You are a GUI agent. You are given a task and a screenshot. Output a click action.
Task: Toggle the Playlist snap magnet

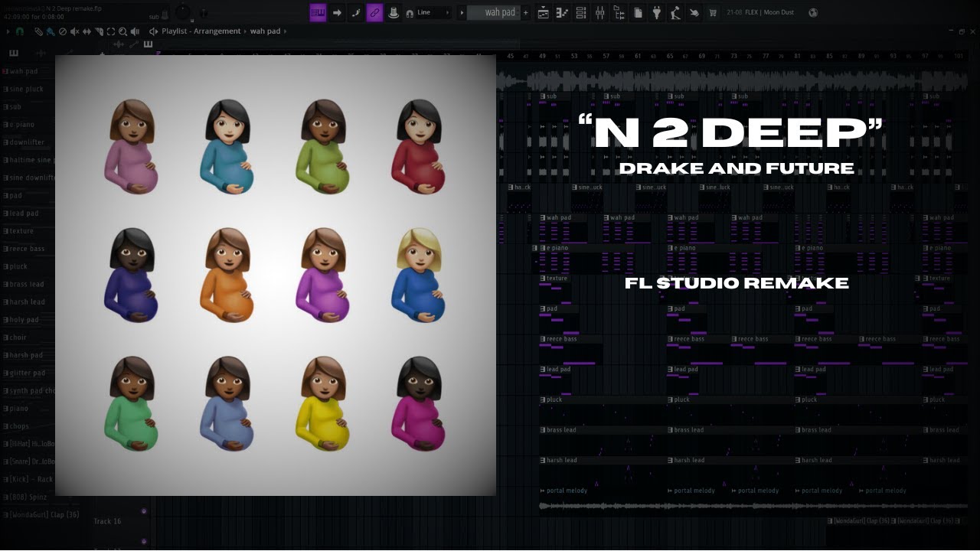click(20, 31)
